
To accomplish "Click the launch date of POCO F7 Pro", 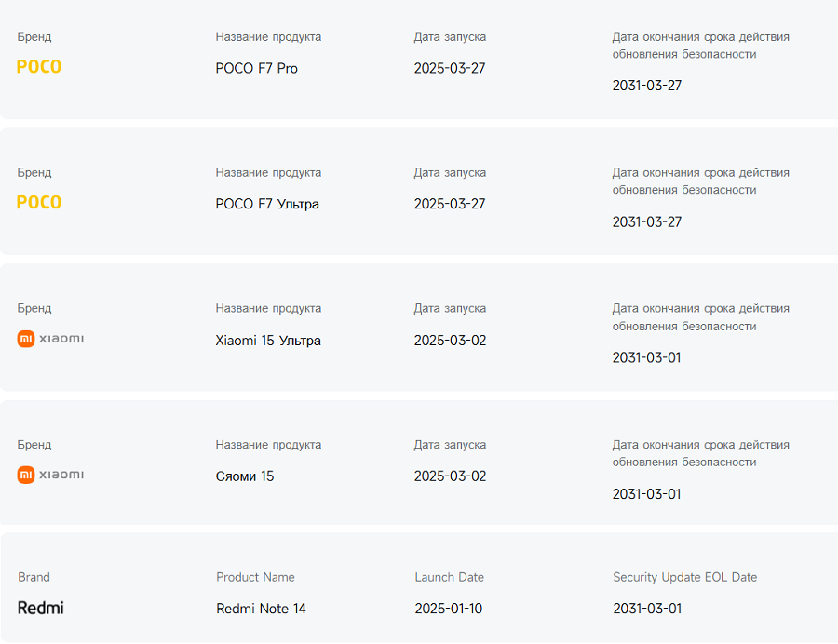I will (450, 68).
